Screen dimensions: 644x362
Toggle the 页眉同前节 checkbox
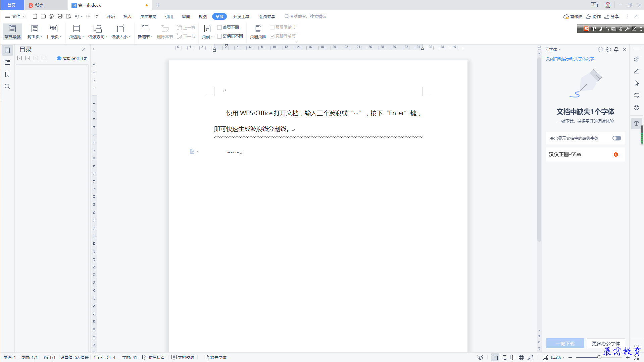(272, 27)
